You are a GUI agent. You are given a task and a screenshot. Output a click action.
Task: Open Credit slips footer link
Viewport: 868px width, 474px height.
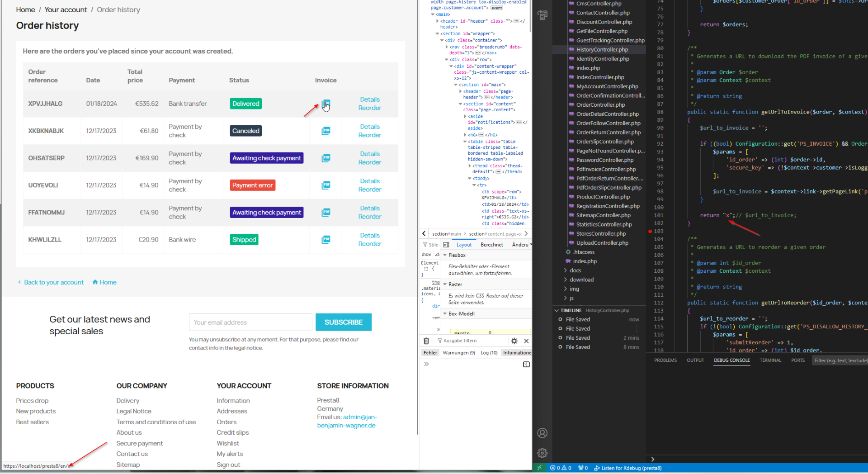pyautogui.click(x=233, y=432)
